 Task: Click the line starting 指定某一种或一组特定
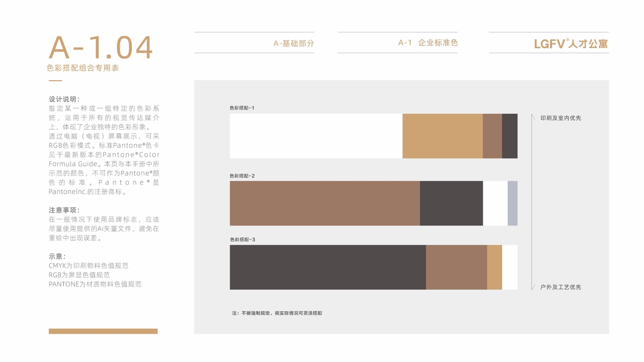click(104, 108)
